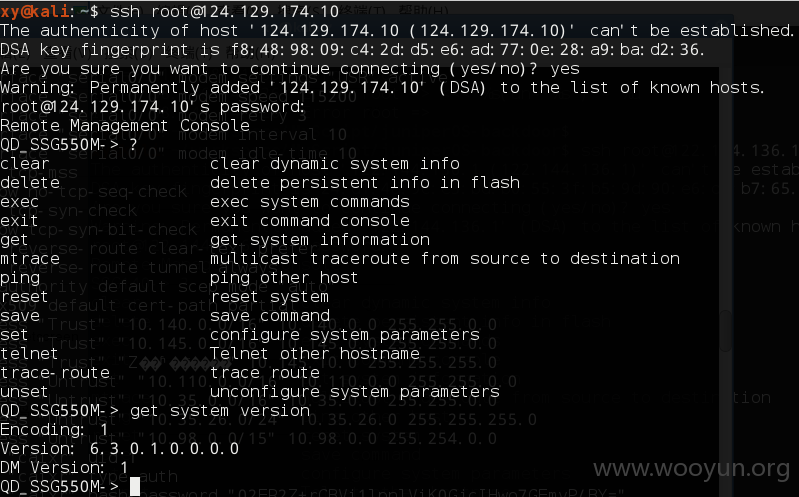
Task: Click the terminal cursor block at the prompt
Action: [135, 486]
